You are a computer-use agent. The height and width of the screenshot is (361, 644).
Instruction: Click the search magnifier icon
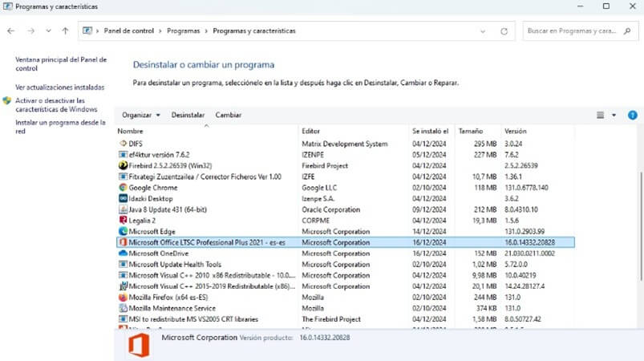[x=626, y=30]
